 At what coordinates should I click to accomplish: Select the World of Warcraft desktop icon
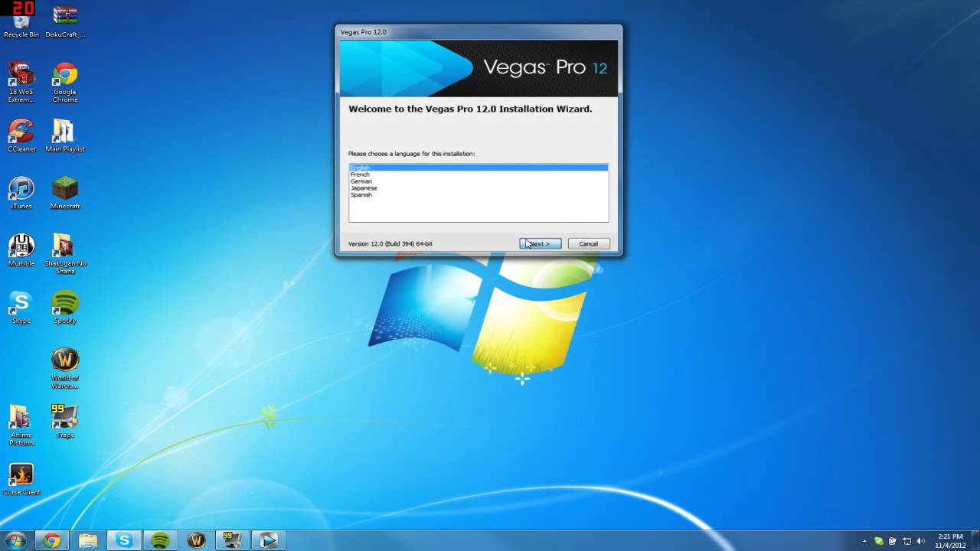pos(65,368)
